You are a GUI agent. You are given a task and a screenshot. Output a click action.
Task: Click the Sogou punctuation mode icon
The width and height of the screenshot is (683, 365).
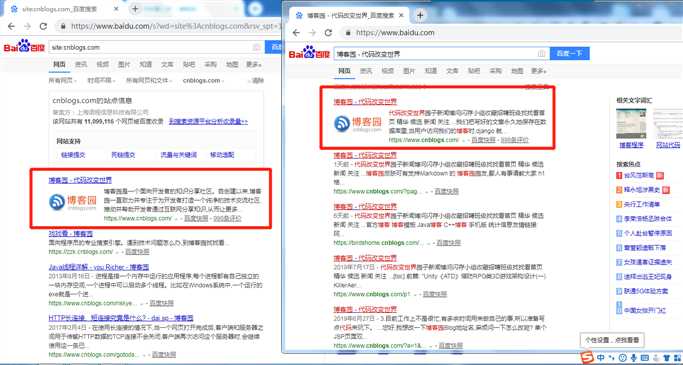coord(612,358)
